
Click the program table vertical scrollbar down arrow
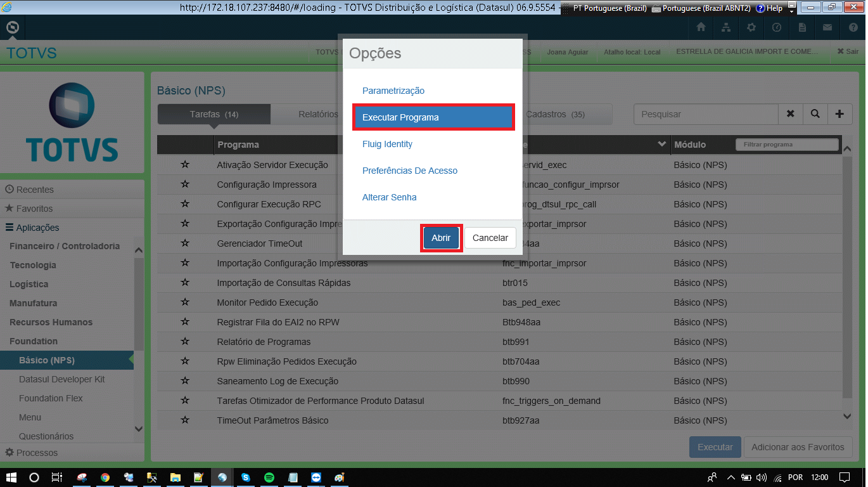coord(848,416)
